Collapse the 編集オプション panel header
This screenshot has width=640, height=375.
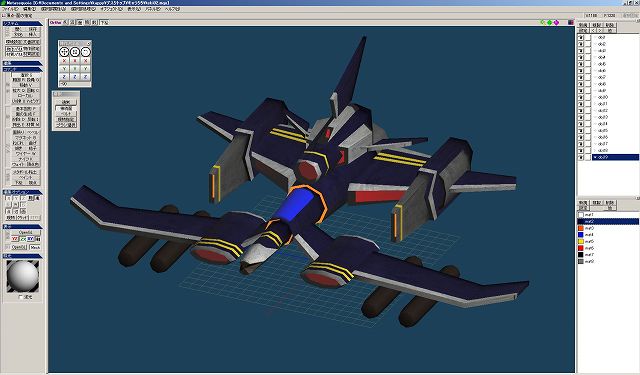click(x=22, y=192)
